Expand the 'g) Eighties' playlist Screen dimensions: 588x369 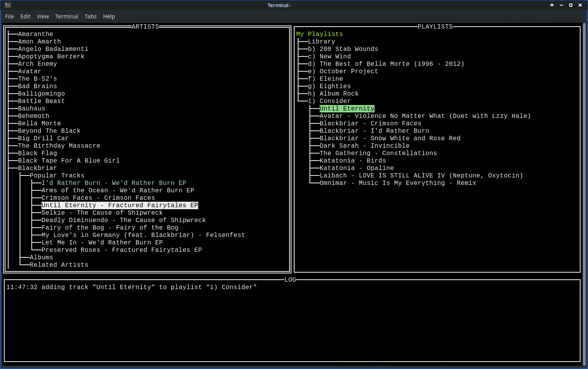(329, 86)
